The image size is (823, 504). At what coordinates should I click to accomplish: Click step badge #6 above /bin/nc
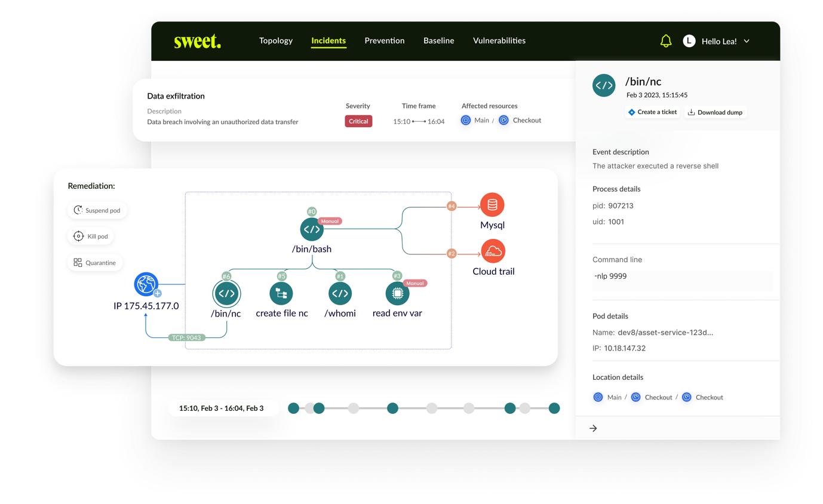(x=226, y=276)
